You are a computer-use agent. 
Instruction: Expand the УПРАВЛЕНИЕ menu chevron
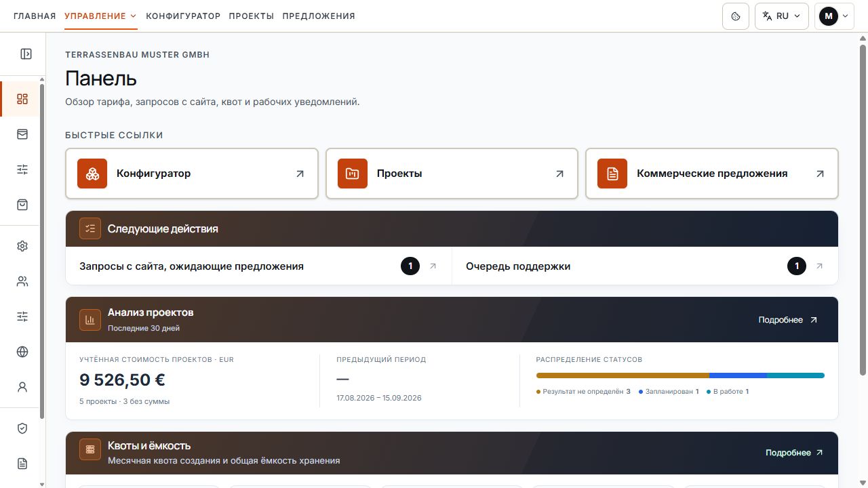(133, 16)
